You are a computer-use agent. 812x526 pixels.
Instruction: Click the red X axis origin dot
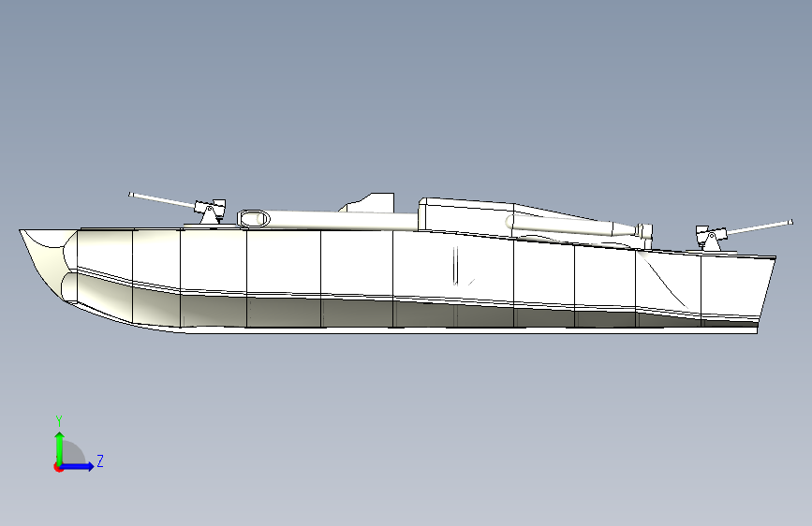click(x=58, y=467)
